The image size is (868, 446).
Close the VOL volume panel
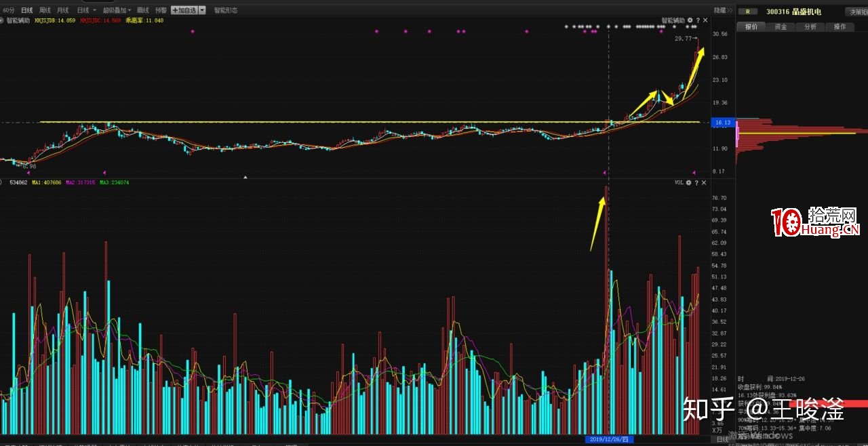[704, 182]
